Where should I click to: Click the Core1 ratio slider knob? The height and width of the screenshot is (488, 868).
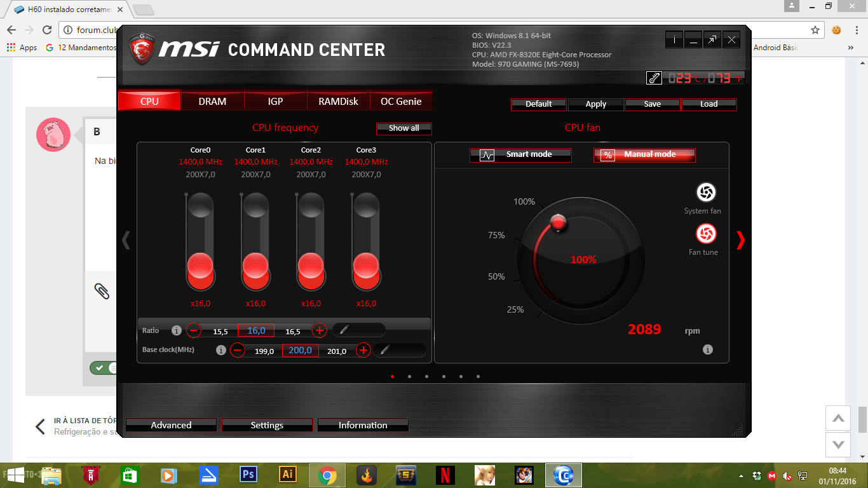click(255, 266)
